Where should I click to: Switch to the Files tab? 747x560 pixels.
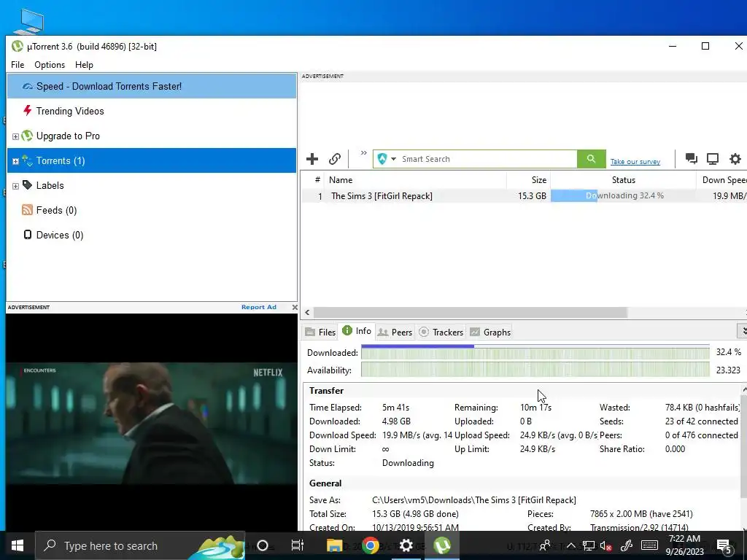pos(320,332)
